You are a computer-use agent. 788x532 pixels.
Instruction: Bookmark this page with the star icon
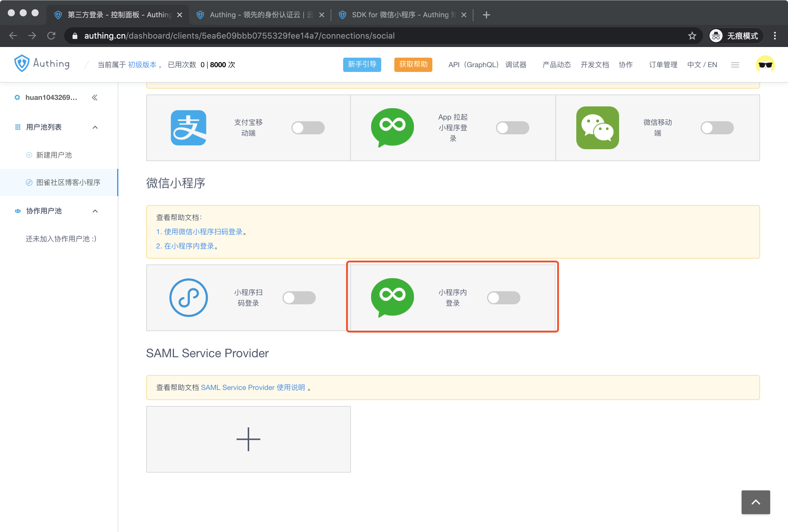pyautogui.click(x=692, y=36)
